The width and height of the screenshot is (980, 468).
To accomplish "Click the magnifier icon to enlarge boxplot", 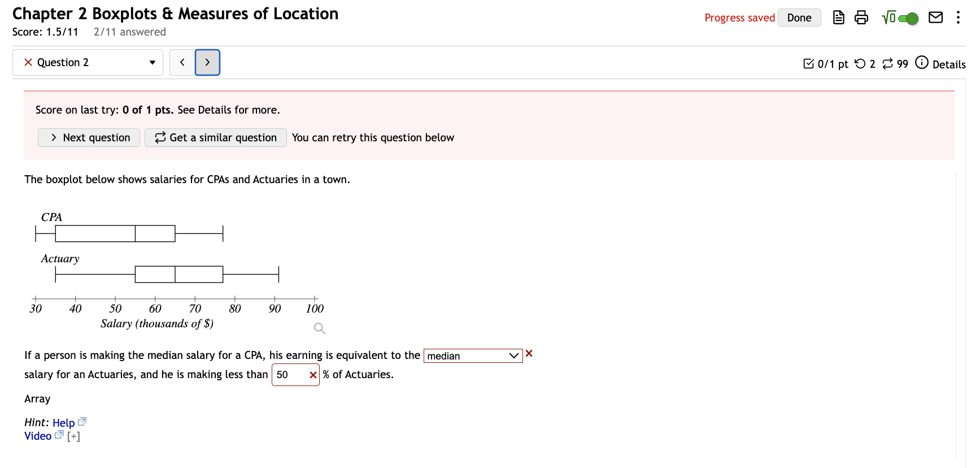I will click(x=320, y=328).
